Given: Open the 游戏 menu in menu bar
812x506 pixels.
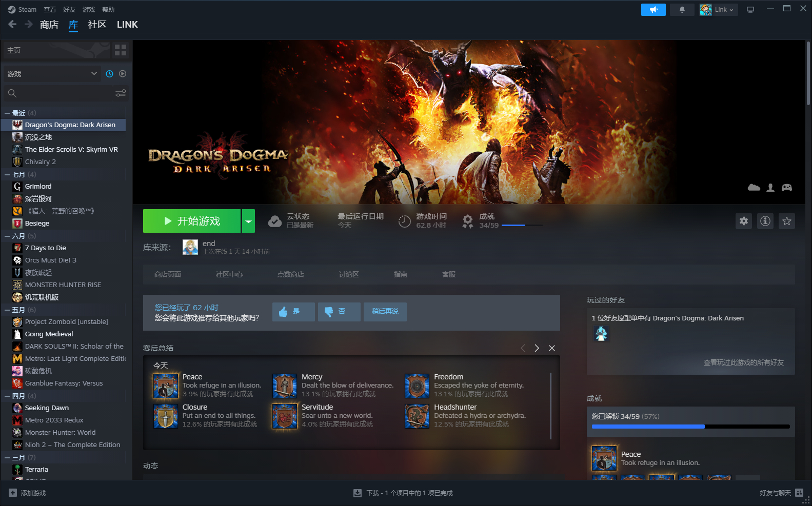Looking at the screenshot, I should click(89, 10).
